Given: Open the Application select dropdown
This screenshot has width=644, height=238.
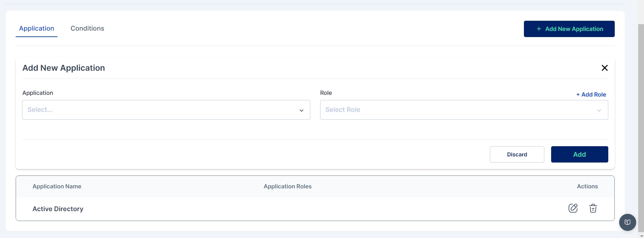Looking at the screenshot, I should point(160,110).
